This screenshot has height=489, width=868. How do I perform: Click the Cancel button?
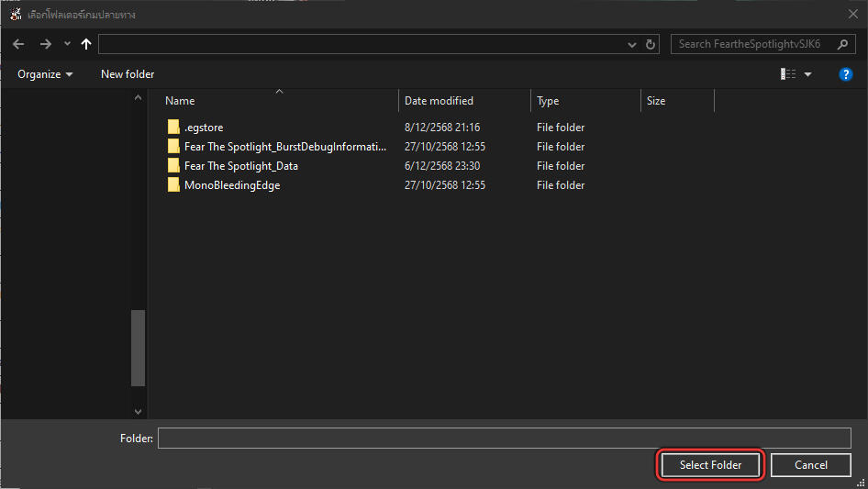tap(810, 465)
